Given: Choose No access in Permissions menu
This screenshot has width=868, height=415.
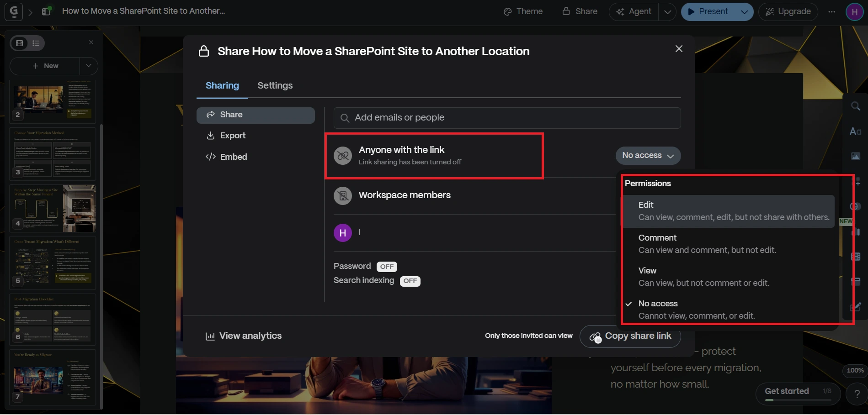Looking at the screenshot, I should click(x=728, y=310).
